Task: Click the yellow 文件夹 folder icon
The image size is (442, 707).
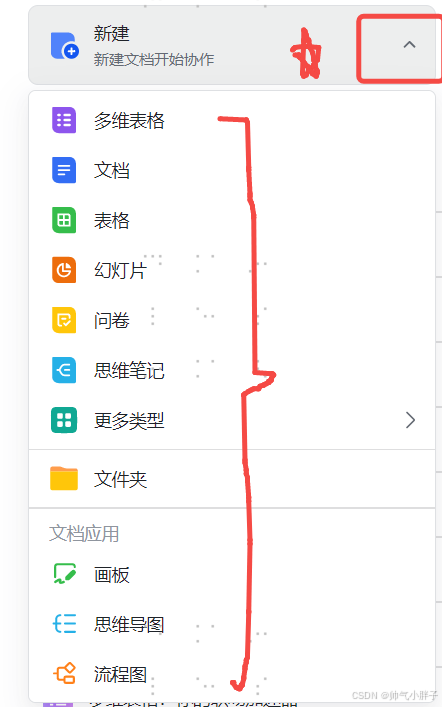Action: pyautogui.click(x=64, y=478)
